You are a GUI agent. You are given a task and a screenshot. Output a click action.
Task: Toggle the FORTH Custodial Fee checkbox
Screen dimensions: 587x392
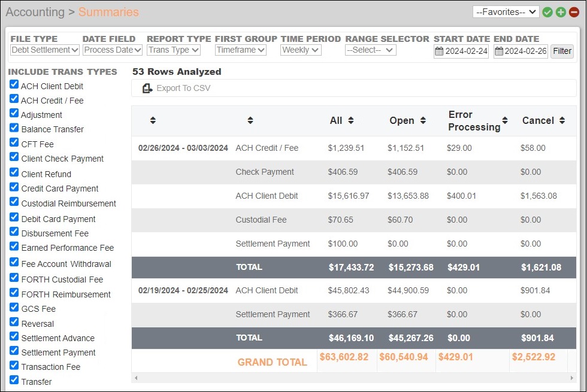14,279
